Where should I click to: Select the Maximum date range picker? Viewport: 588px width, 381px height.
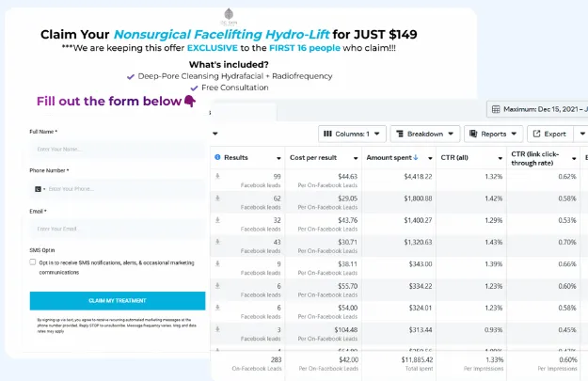(x=538, y=109)
